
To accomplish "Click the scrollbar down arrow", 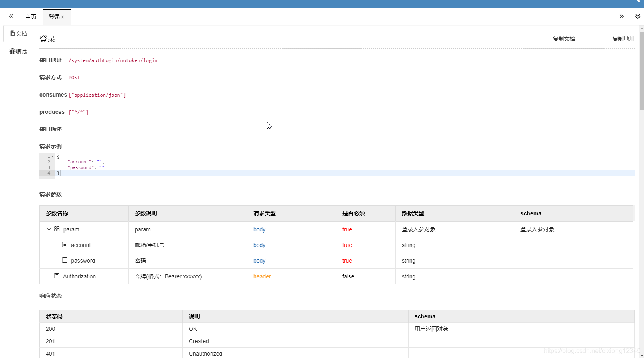I will tap(642, 355).
